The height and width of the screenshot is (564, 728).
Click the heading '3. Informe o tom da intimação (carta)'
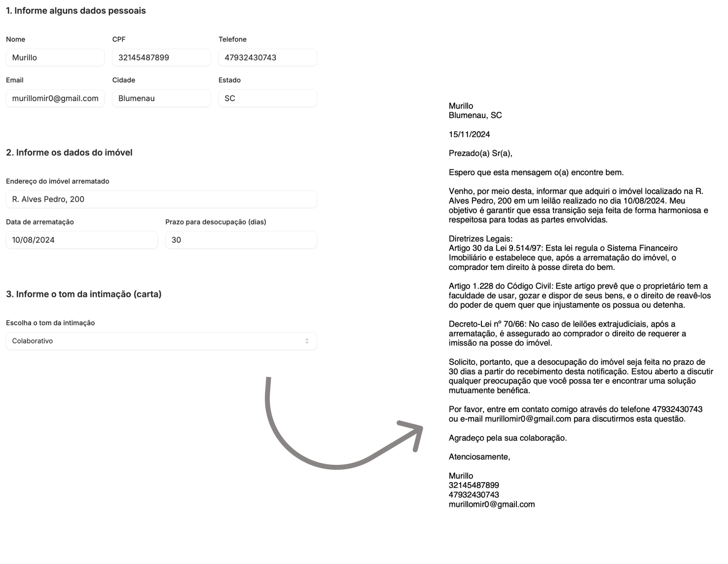click(x=84, y=294)
